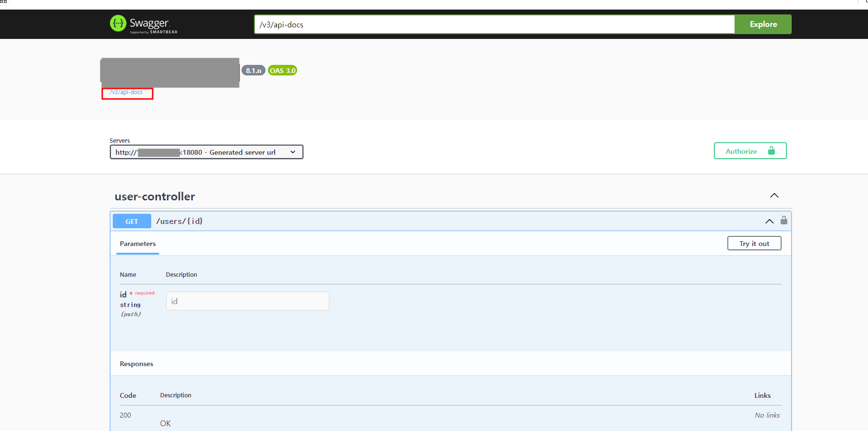868x431 pixels.
Task: Click the /users/{id} path text
Action: 180,221
